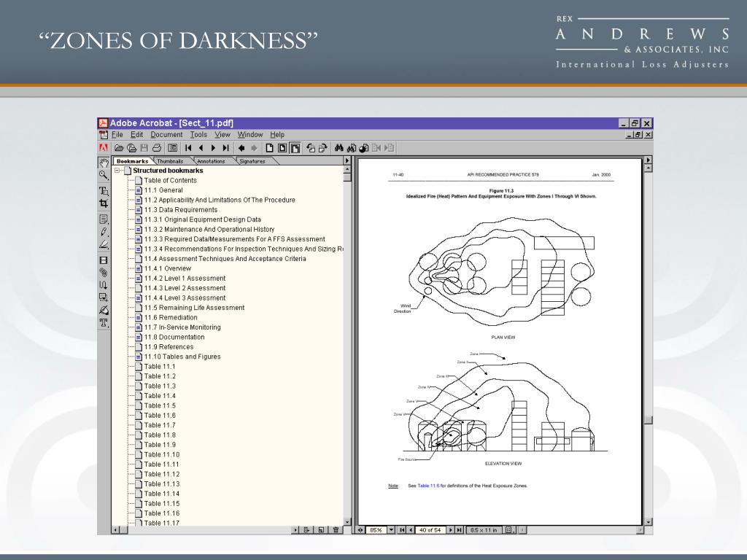Select Actual Size page view icon

coord(270,148)
